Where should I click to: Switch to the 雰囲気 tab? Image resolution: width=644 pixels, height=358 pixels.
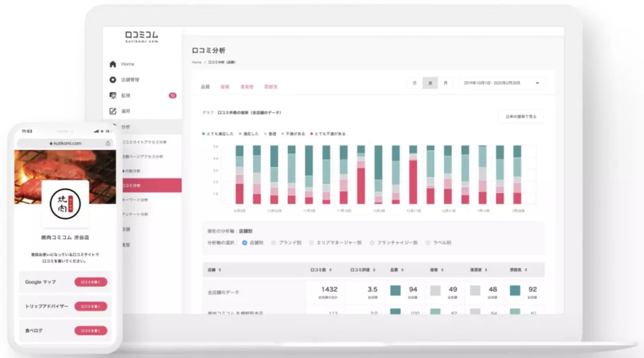[271, 87]
